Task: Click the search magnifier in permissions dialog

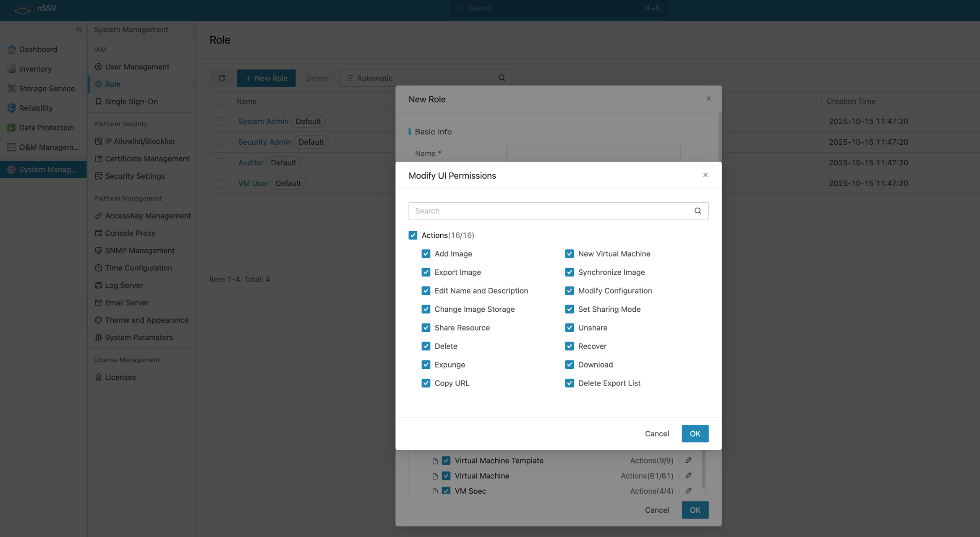Action: coord(698,211)
